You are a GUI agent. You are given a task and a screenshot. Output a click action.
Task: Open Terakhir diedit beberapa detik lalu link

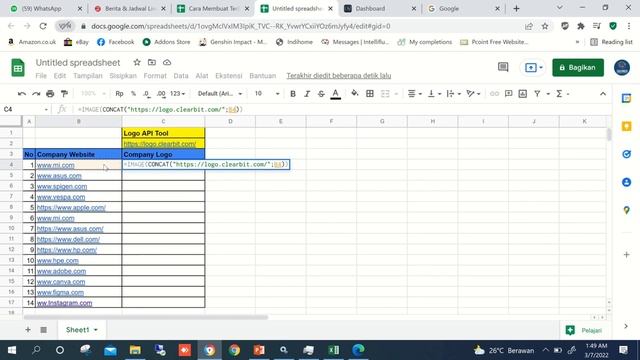click(338, 76)
